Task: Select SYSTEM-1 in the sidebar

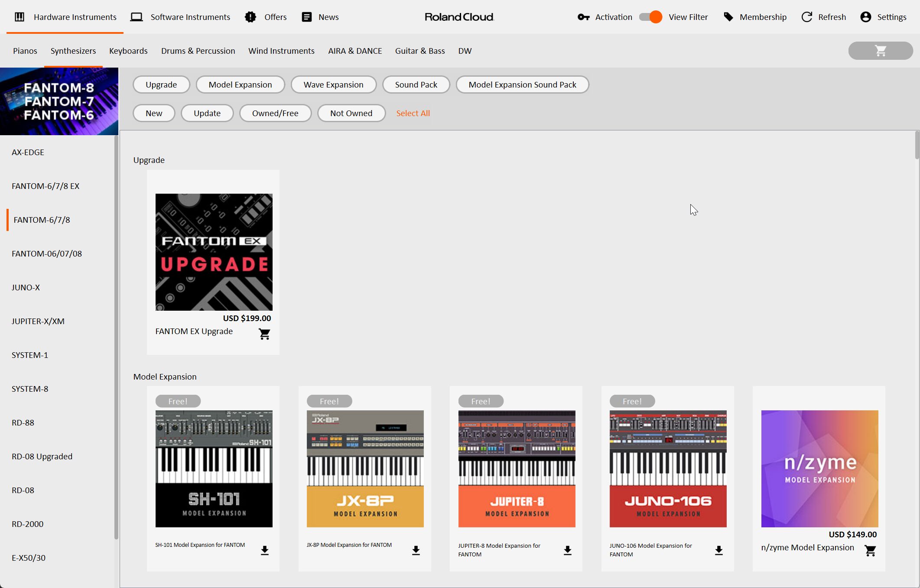Action: click(30, 355)
